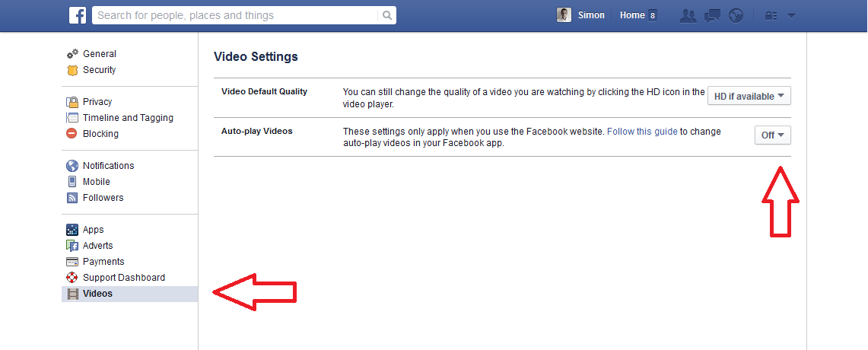Click the Facebook logo icon
This screenshot has height=350, width=868.
pos(78,15)
